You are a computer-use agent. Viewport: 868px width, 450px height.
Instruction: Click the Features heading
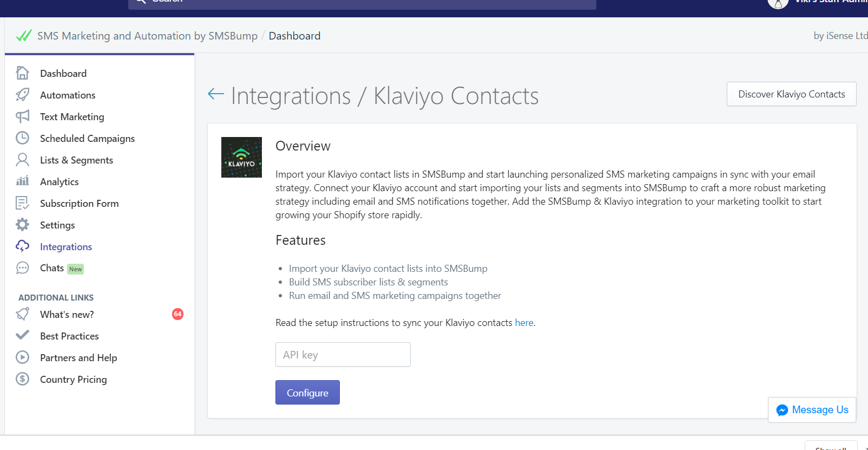(x=300, y=240)
